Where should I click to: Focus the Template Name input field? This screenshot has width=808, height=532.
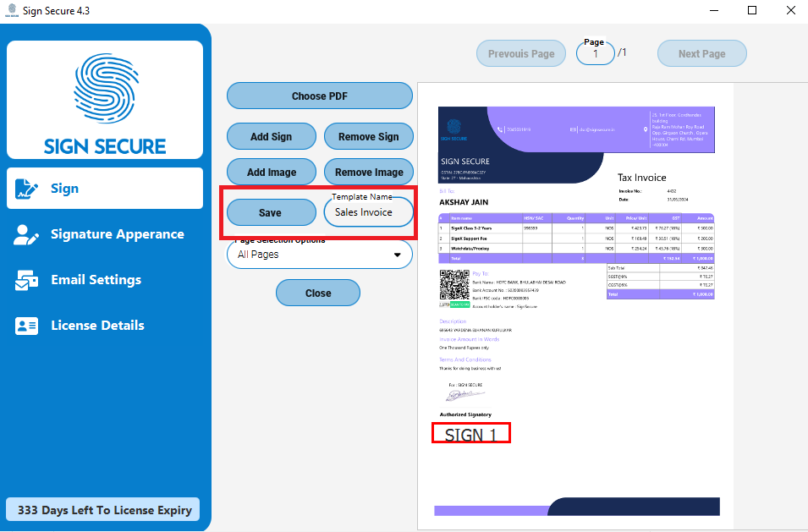pos(368,212)
